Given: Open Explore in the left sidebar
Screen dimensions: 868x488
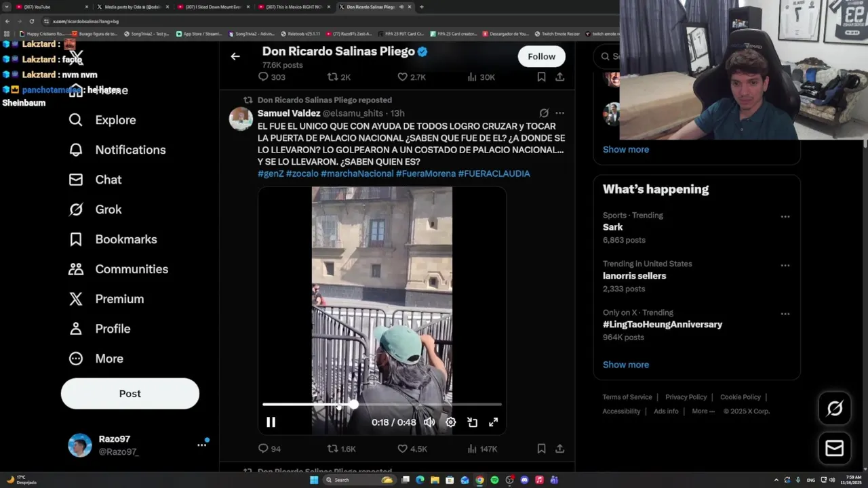Looking at the screenshot, I should pos(102,120).
